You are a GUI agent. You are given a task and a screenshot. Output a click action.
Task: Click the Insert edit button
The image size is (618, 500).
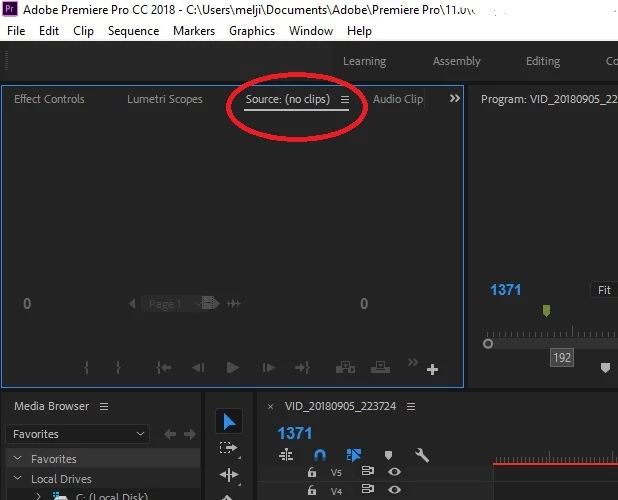pyautogui.click(x=345, y=367)
